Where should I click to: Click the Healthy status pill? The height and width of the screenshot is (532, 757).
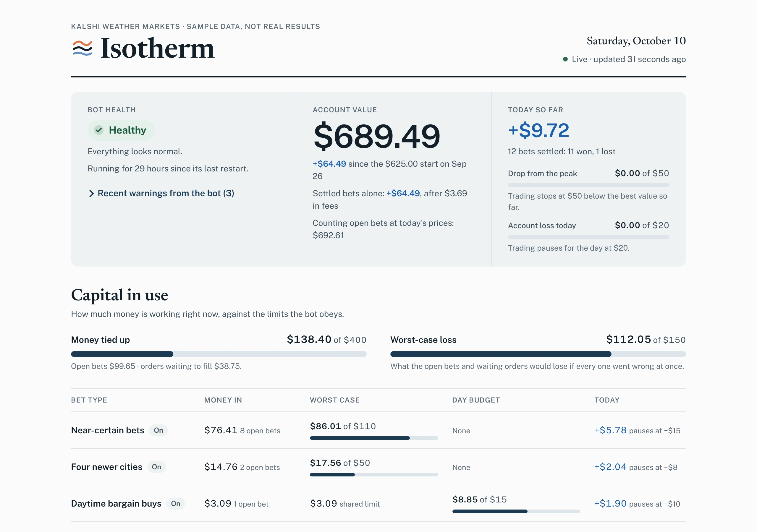point(121,130)
